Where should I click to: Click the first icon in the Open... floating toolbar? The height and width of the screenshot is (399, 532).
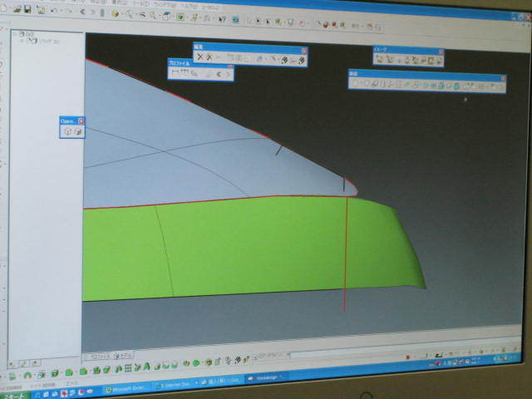click(x=67, y=131)
